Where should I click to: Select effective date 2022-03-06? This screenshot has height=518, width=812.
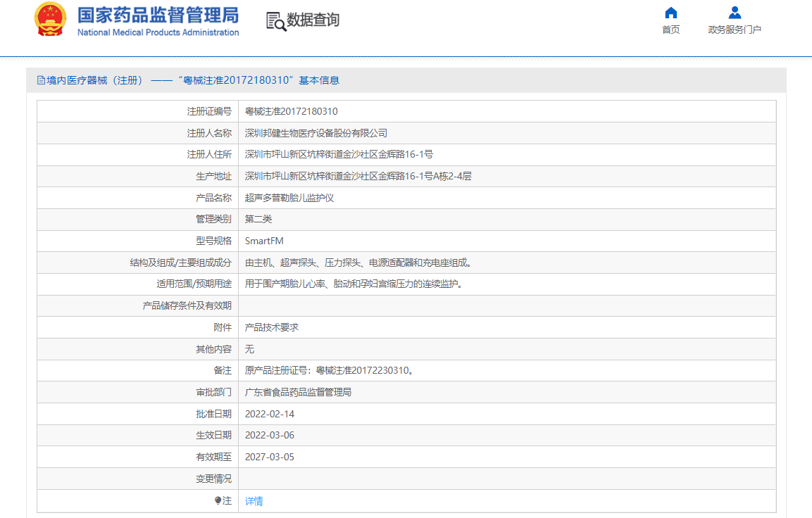tap(269, 435)
